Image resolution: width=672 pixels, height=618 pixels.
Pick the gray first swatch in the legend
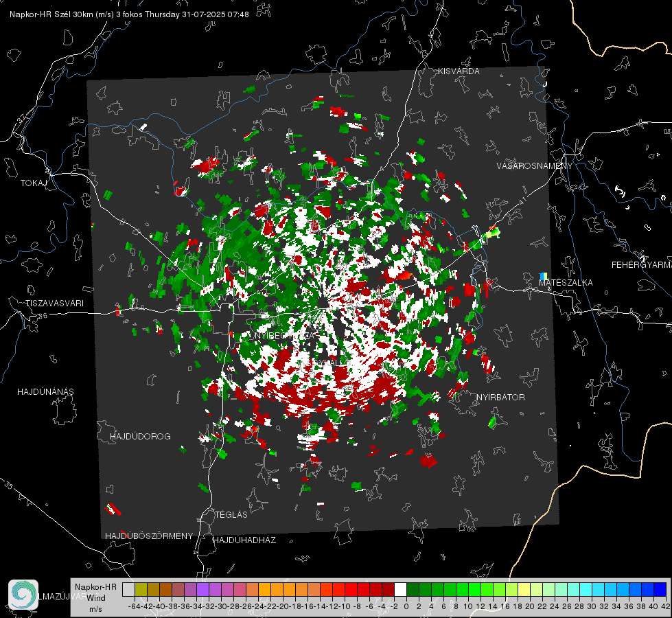click(x=128, y=589)
